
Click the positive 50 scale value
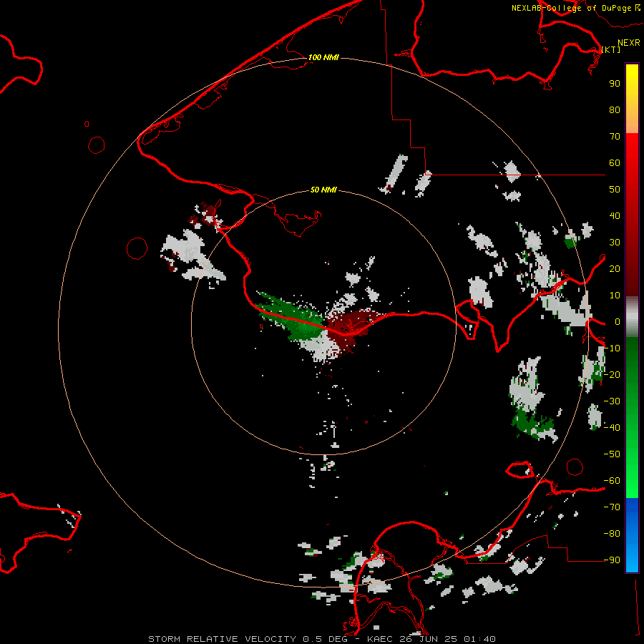(x=615, y=190)
